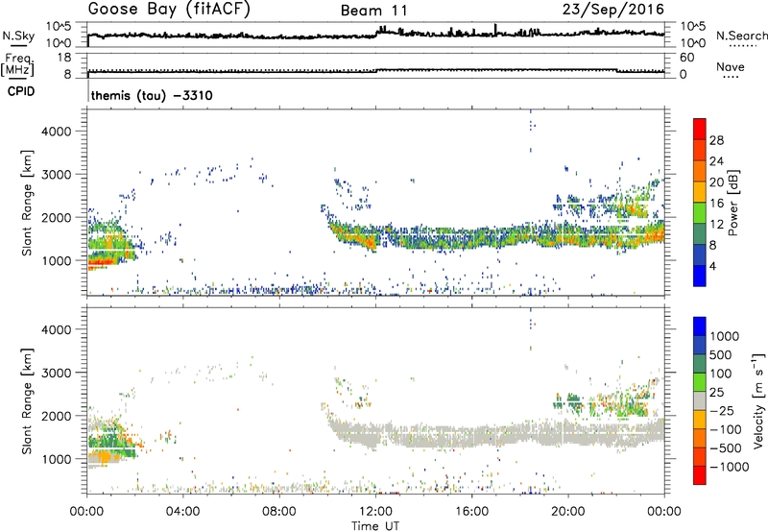Click the red high-power echo near 1000 km

point(101,264)
